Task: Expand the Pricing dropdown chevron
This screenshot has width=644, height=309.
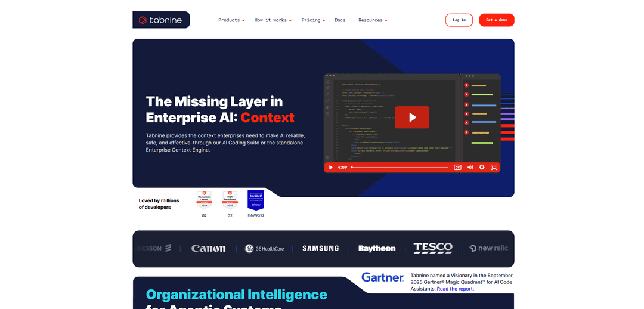Action: click(x=324, y=20)
